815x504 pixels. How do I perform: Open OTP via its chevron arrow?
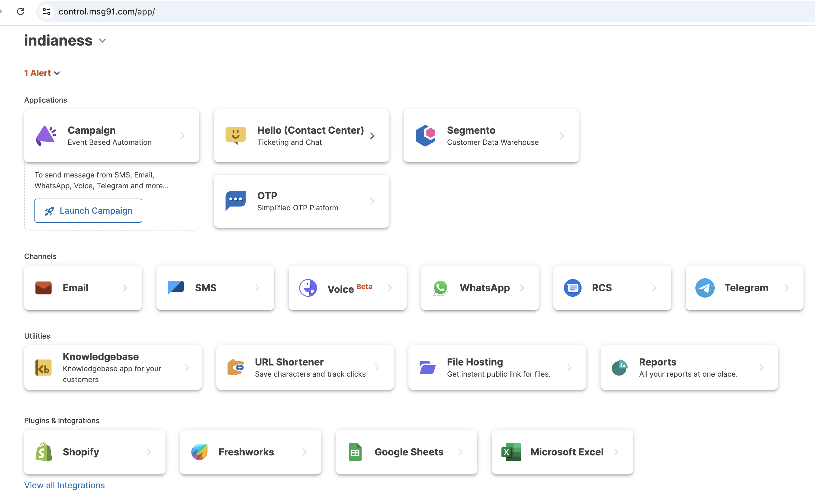[372, 201]
